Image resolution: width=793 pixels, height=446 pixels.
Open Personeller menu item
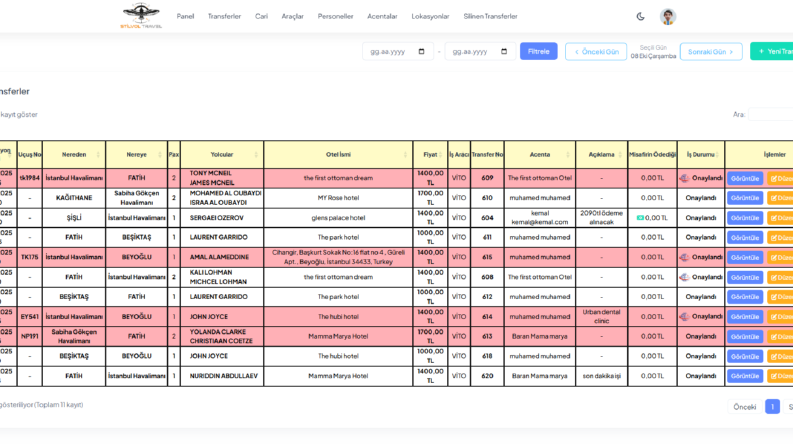[x=335, y=16]
